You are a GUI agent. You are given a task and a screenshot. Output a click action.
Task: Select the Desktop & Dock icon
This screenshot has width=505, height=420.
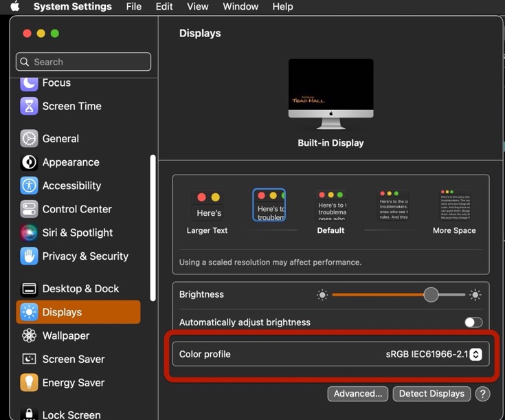click(29, 289)
